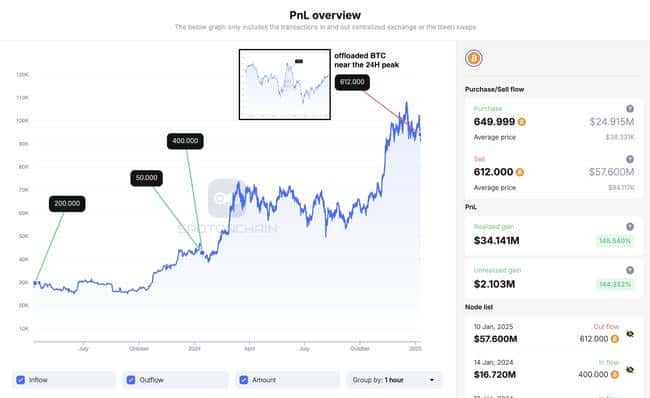Click the Unrealized gain help icon
This screenshot has height=398, width=650.
(x=630, y=270)
